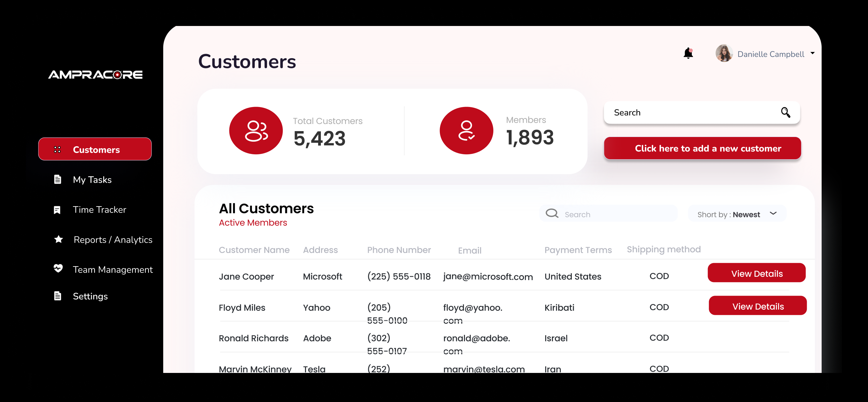The width and height of the screenshot is (868, 402).
Task: Click the Time Tracker bookmark icon
Action: 58,209
